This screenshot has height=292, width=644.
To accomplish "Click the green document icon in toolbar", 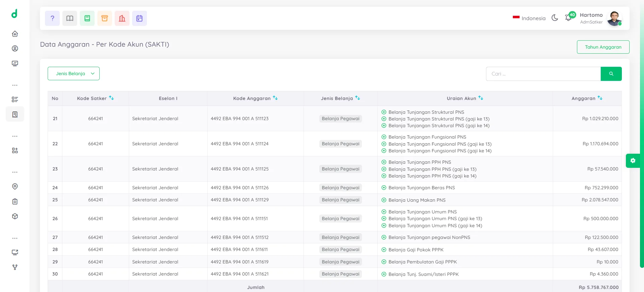I will [x=87, y=18].
